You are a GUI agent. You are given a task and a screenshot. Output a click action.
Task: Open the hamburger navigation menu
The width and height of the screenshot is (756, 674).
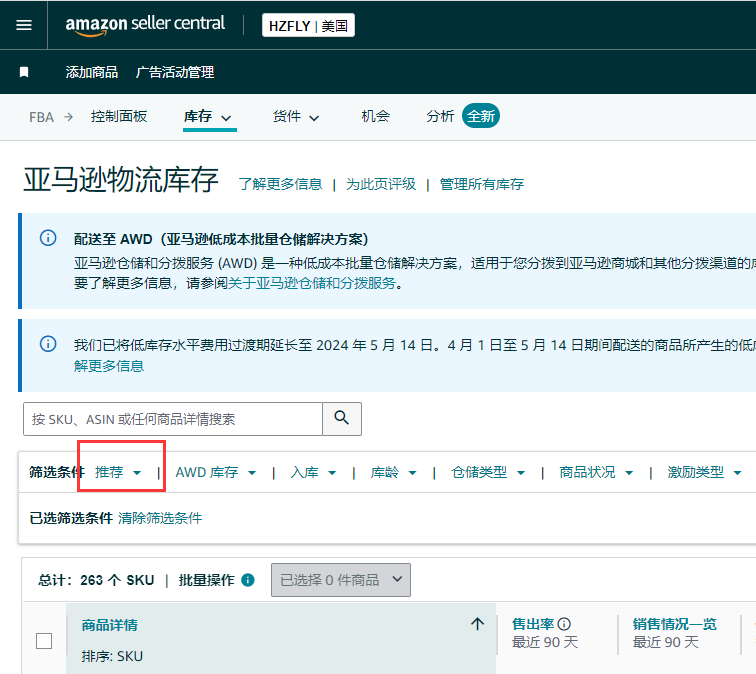(24, 25)
